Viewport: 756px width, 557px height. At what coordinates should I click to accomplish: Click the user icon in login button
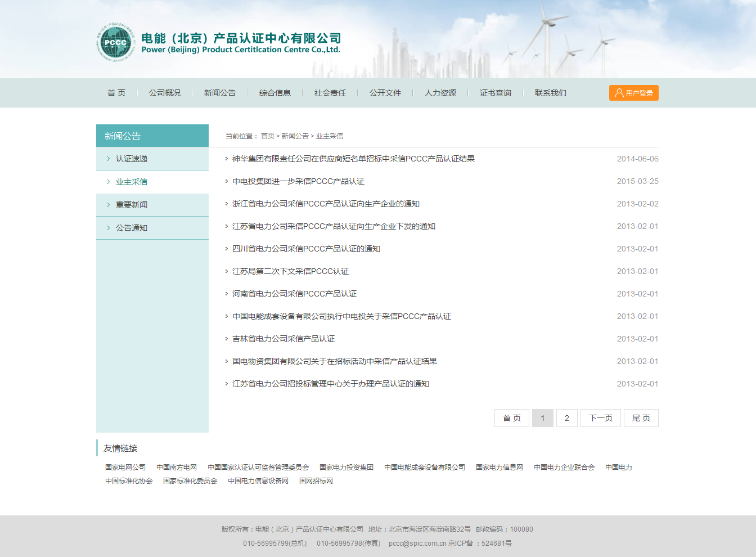tap(619, 93)
